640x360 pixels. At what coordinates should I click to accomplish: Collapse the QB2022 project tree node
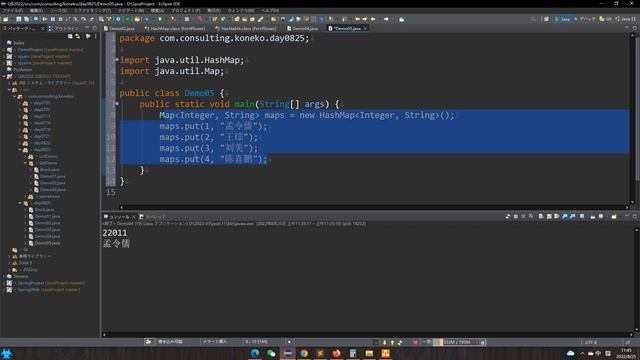[x=4, y=76]
